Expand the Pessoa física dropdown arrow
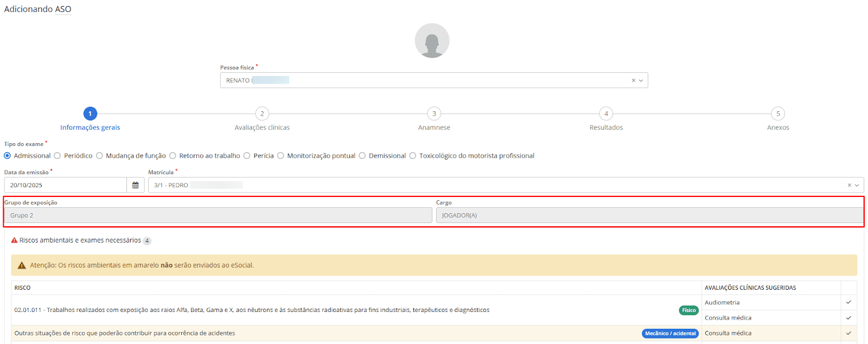Viewport: 868px width, 344px height. tap(641, 80)
